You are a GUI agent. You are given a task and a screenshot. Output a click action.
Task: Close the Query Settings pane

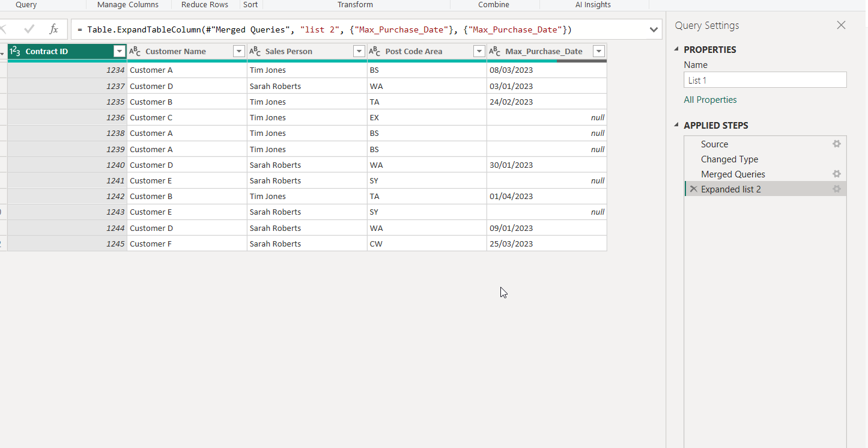tap(841, 25)
